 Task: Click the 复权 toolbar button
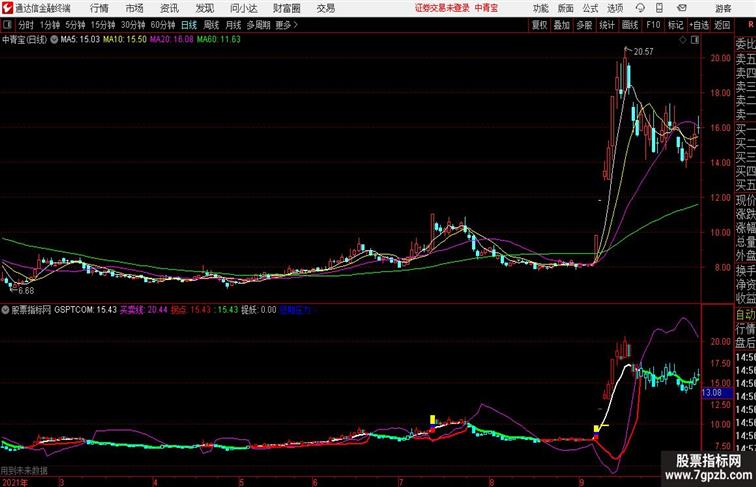click(x=539, y=25)
